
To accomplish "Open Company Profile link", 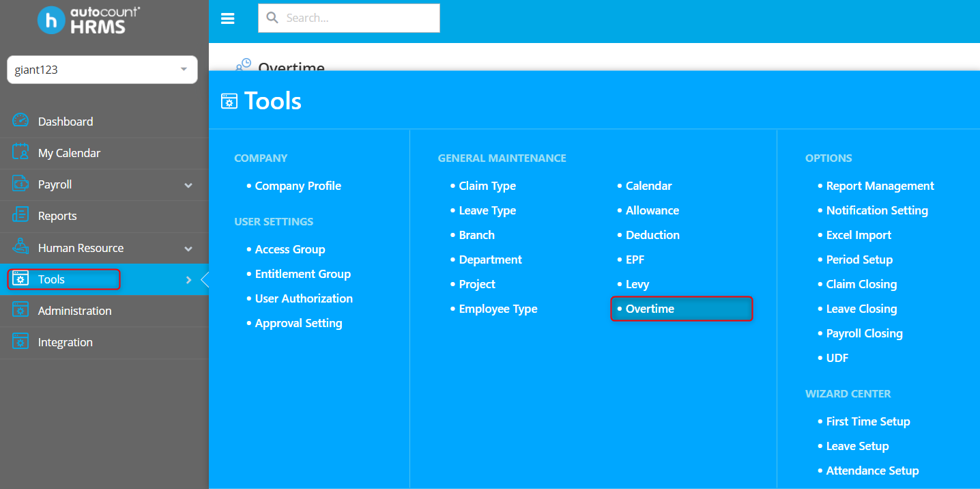I will click(298, 186).
